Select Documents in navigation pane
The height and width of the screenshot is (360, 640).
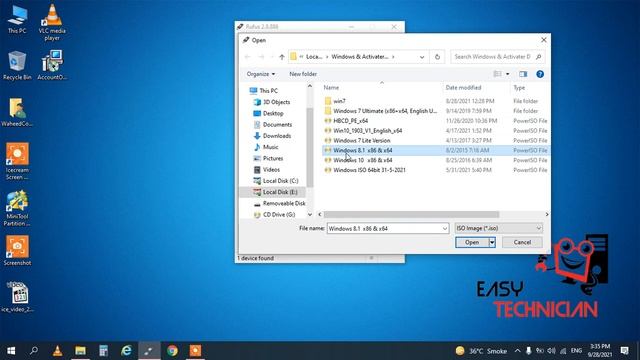(x=277, y=124)
